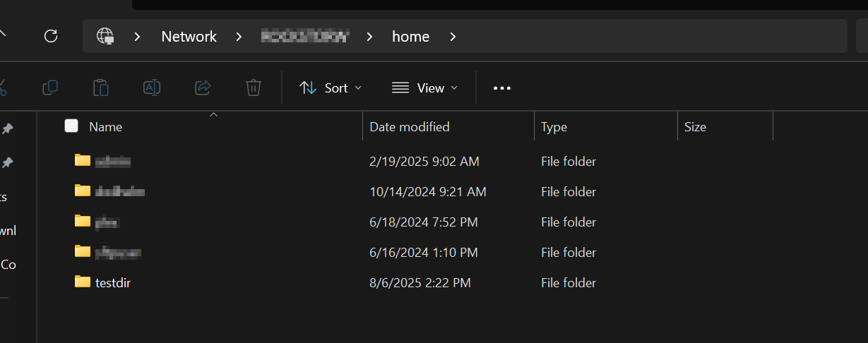Click the network globe icon in address bar
Screen dimensions: 868x343
tap(105, 36)
